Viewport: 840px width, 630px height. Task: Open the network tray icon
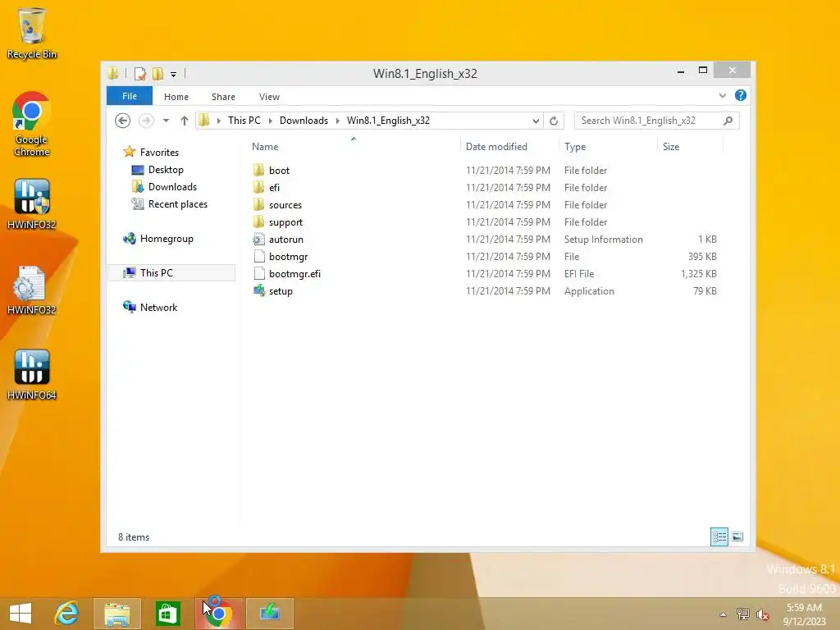coord(743,614)
